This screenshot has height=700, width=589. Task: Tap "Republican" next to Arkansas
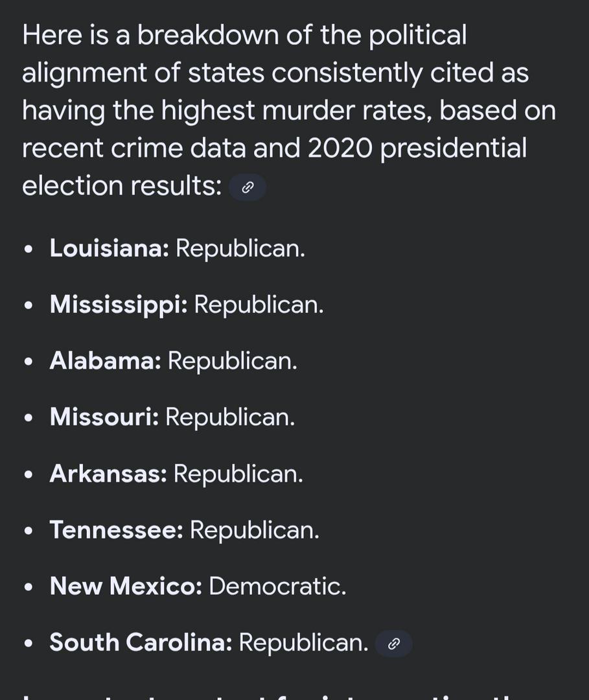click(238, 474)
